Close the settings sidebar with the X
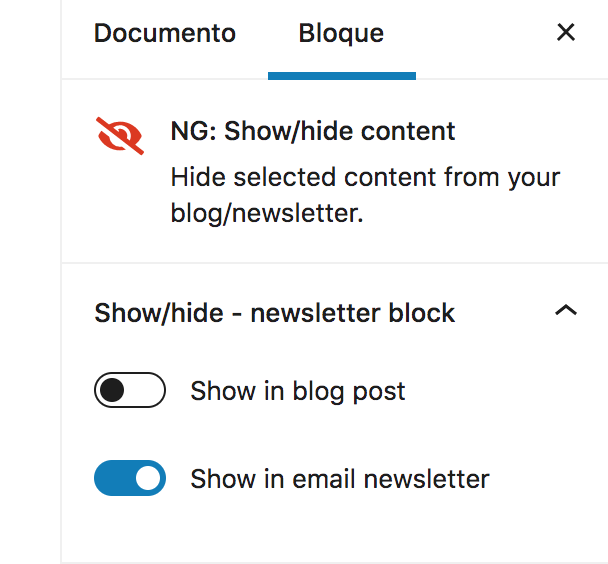This screenshot has width=608, height=564. tap(566, 33)
